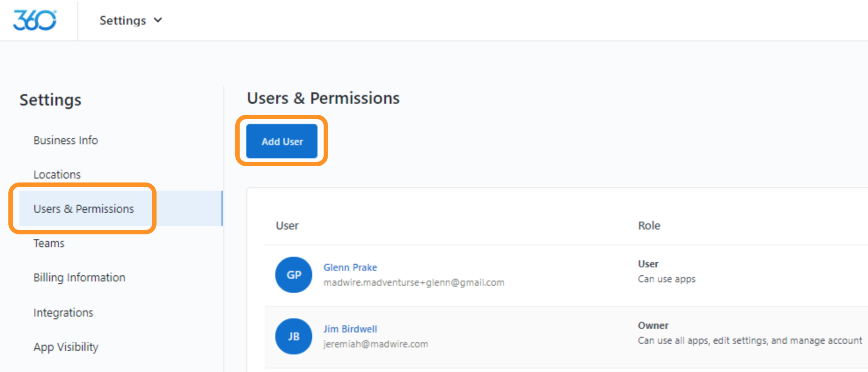Click Glenn Prake's User role label
This screenshot has height=372, width=868.
coord(648,264)
